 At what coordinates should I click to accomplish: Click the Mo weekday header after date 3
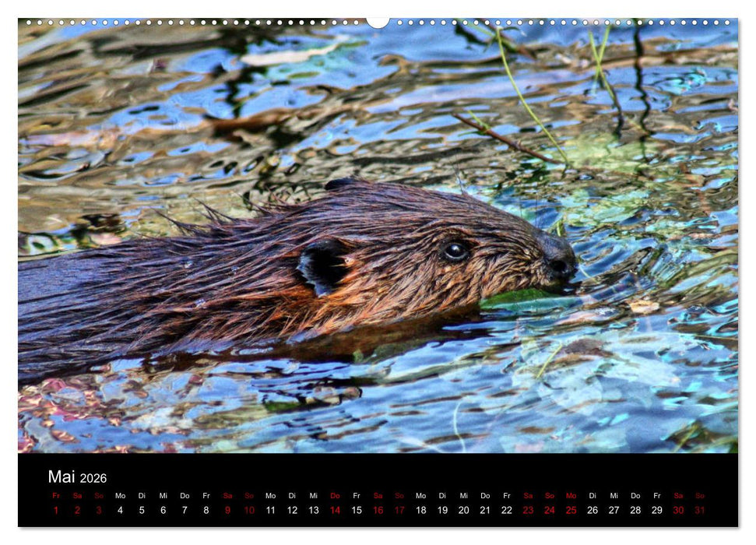point(119,496)
